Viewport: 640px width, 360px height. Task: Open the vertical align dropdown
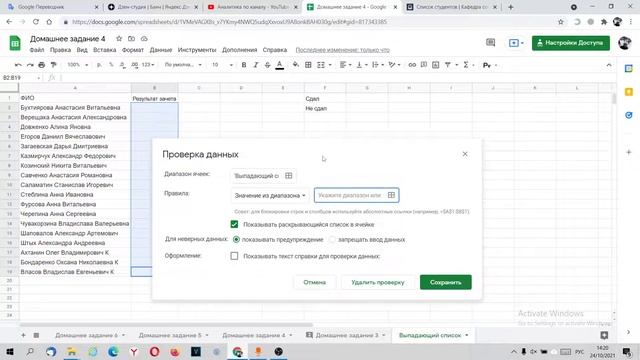362,65
